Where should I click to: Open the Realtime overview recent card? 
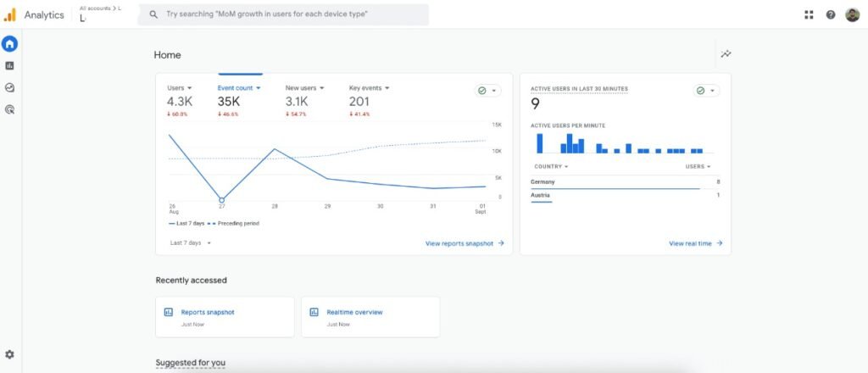(370, 317)
